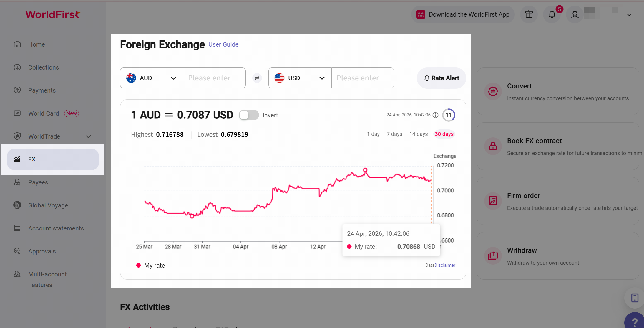Click the AUD amount input field
Viewport: 644px width, 328px height.
(214, 78)
